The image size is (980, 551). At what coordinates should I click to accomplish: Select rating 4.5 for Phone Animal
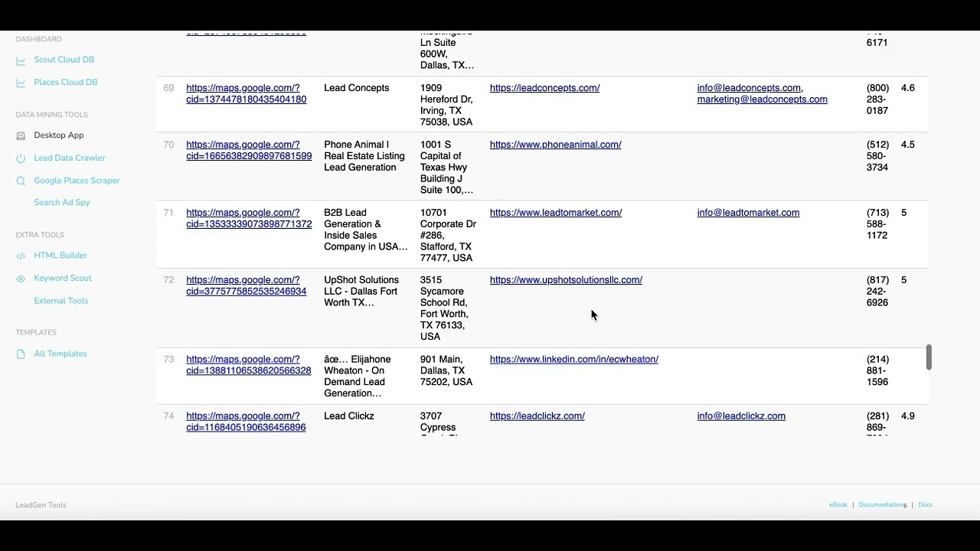pyautogui.click(x=908, y=145)
